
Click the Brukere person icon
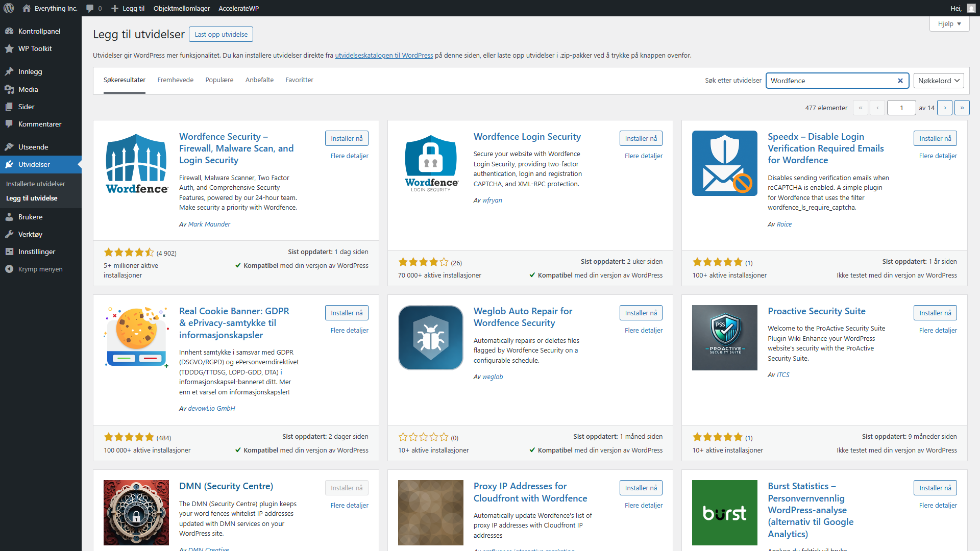point(9,217)
